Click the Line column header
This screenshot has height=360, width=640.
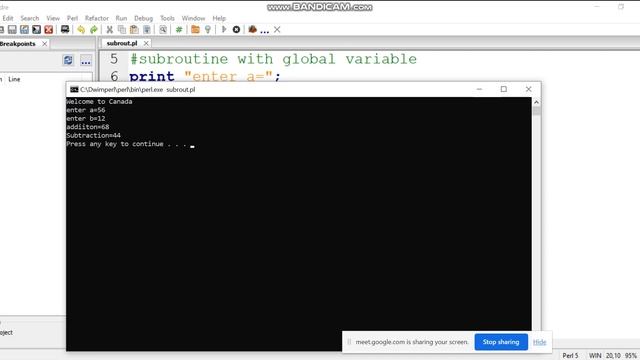(14, 79)
